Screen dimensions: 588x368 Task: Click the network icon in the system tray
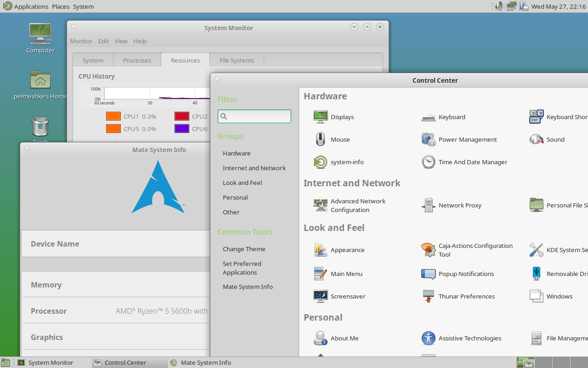pos(511,6)
